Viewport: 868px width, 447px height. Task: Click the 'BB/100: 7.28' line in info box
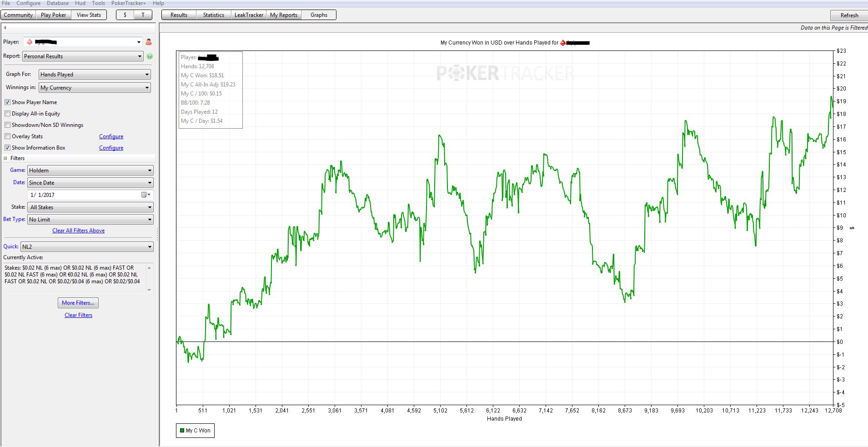coord(196,103)
